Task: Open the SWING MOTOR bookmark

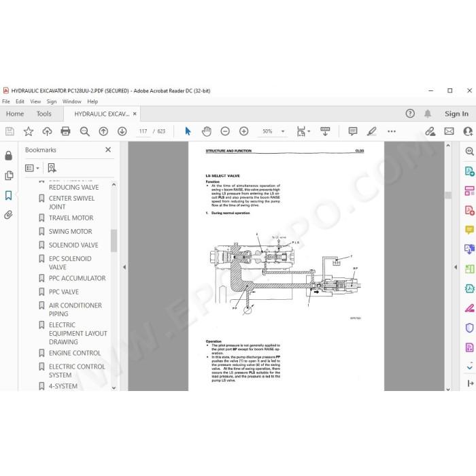Action: (x=71, y=232)
